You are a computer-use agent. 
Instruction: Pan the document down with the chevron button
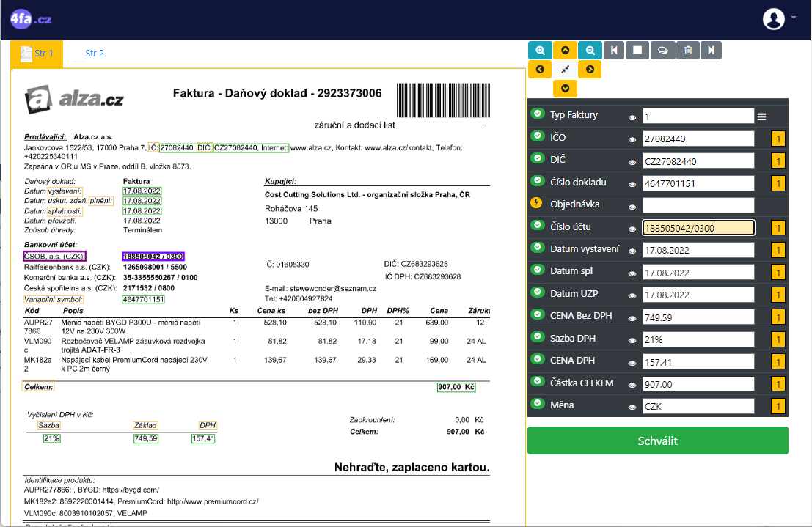[565, 89]
